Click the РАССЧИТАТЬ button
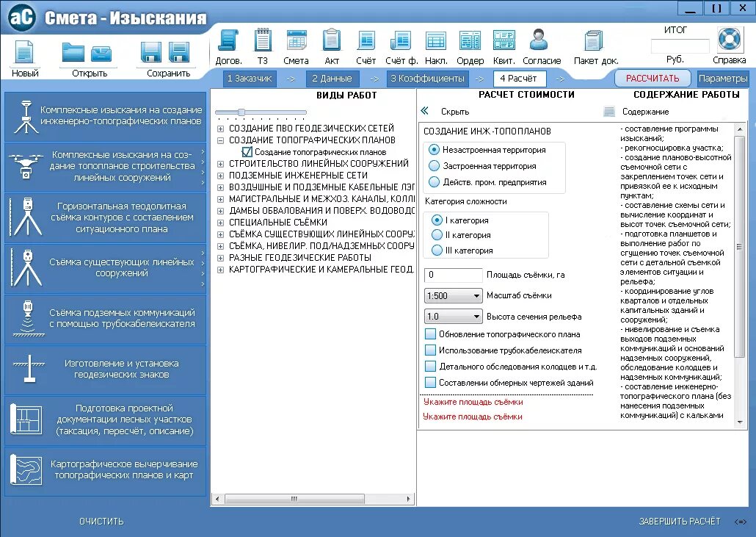Viewport: 756px width, 537px height. coord(653,78)
